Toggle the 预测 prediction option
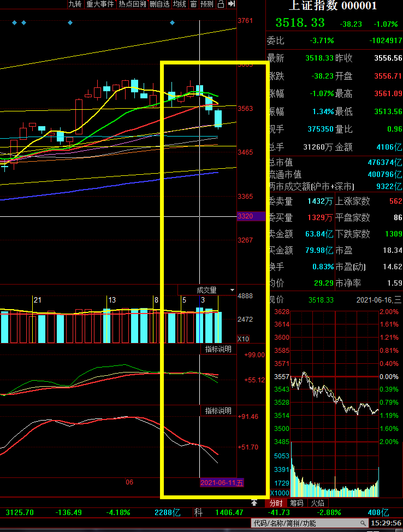The height and width of the screenshot is (532, 403). (207, 4)
